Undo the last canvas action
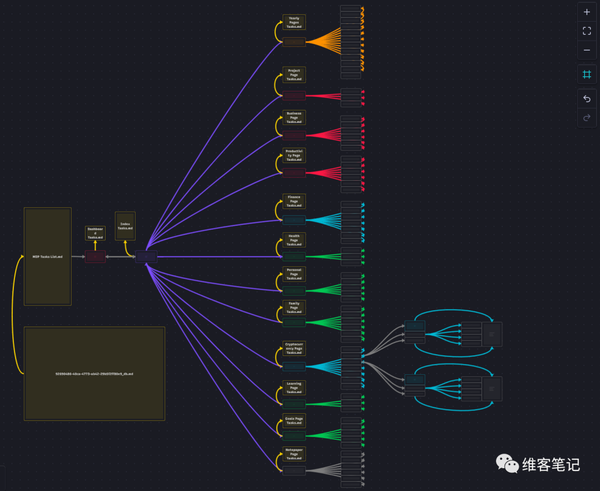Image resolution: width=600 pixels, height=491 pixels. coord(587,99)
